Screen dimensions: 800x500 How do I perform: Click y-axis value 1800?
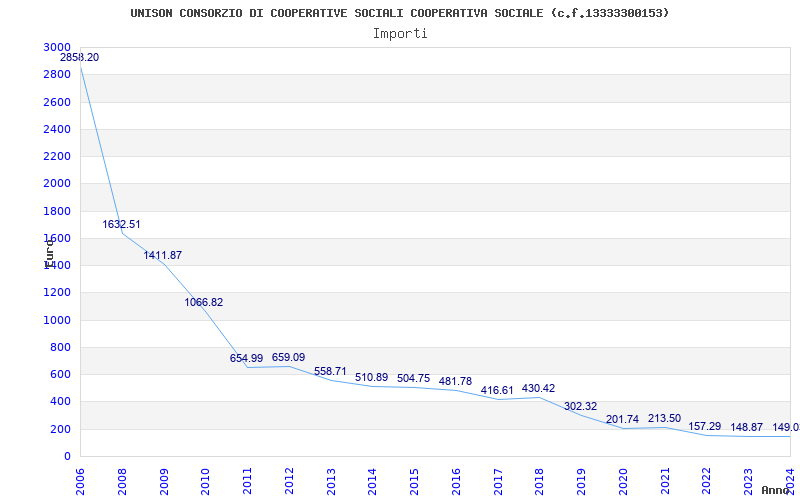coord(57,211)
